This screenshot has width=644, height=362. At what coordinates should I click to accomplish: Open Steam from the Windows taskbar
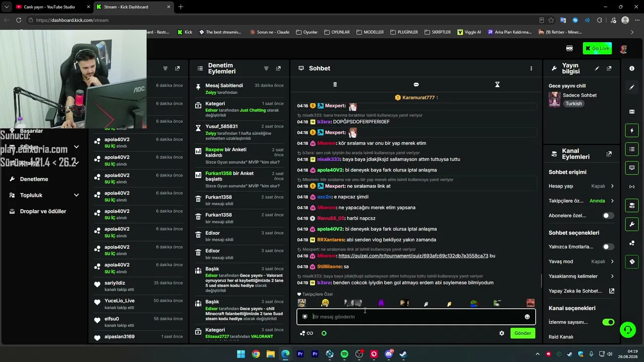click(x=403, y=354)
